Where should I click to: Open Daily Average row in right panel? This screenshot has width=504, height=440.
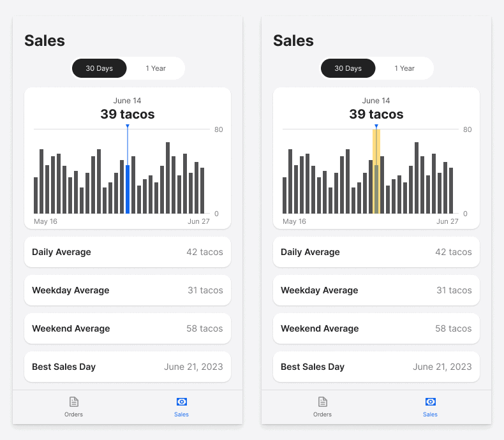click(376, 252)
